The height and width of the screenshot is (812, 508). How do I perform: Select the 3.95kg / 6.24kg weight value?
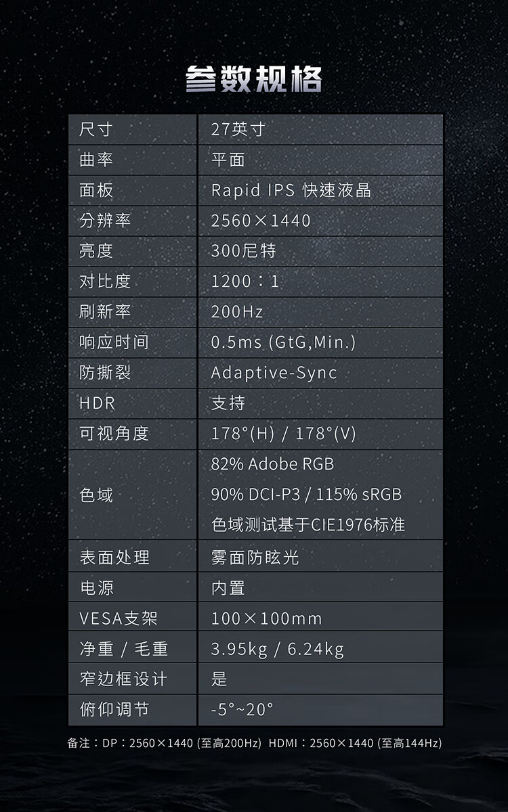pyautogui.click(x=277, y=649)
